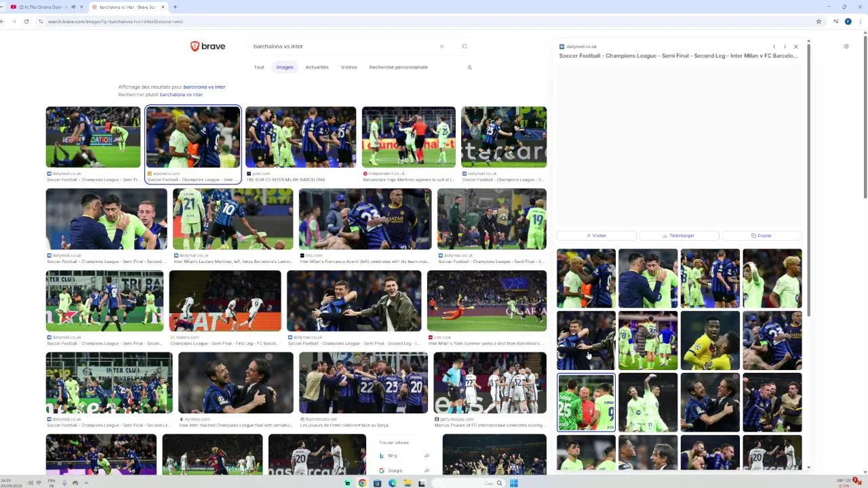Switch to the Actualités tab

tap(317, 67)
